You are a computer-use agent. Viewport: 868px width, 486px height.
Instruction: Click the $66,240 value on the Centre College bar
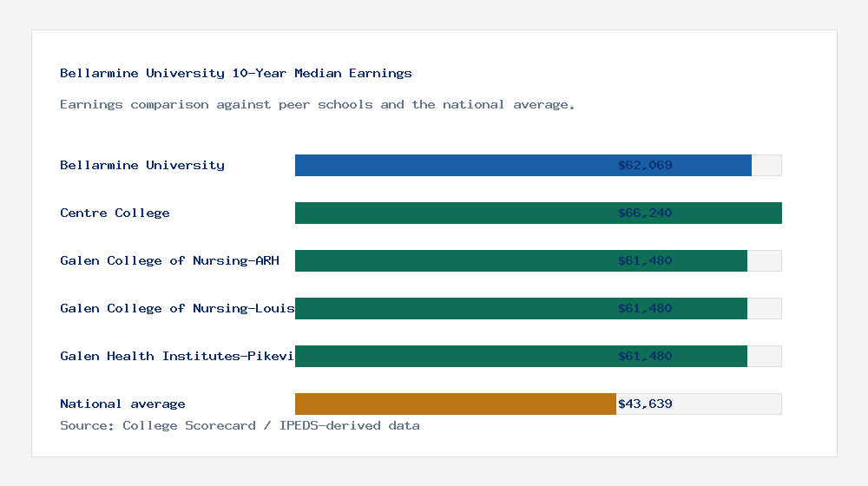point(645,213)
